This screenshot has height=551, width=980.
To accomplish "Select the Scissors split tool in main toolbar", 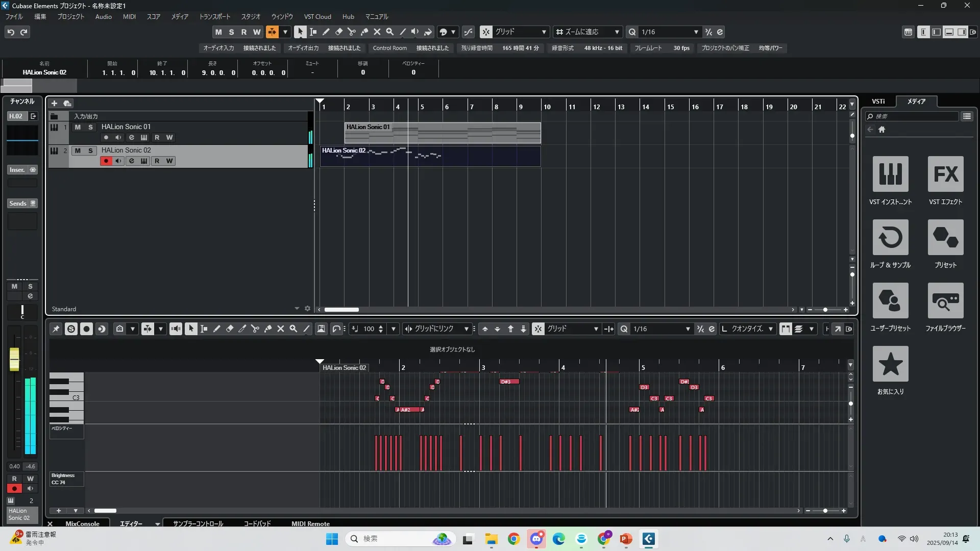I will 351,32.
